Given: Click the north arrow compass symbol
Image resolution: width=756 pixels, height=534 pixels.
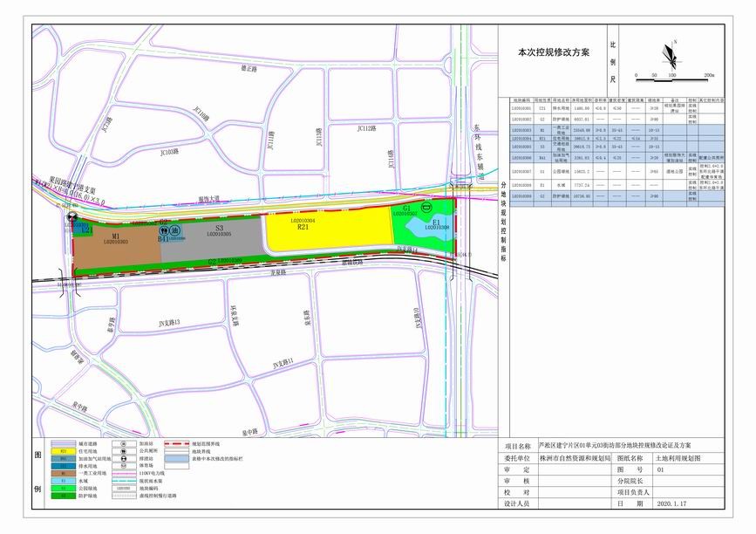Looking at the screenshot, I should tap(671, 55).
